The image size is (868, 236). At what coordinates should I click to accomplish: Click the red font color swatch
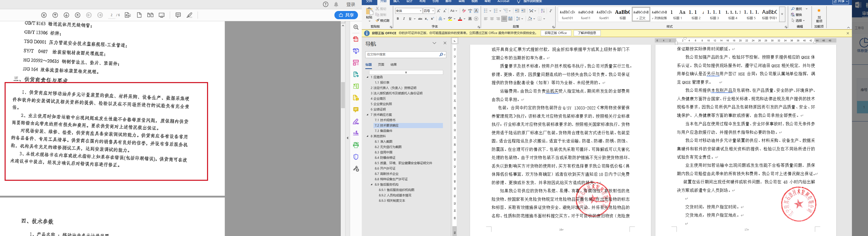pos(460,19)
